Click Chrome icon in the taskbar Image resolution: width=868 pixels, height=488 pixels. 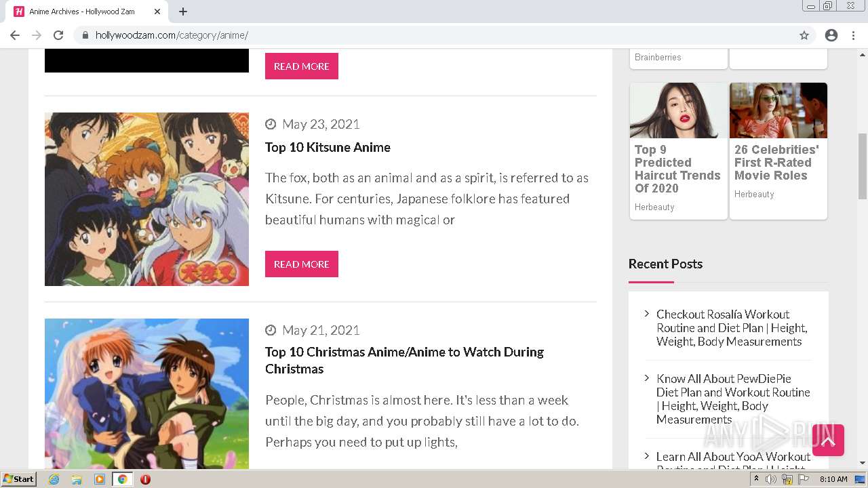click(122, 479)
